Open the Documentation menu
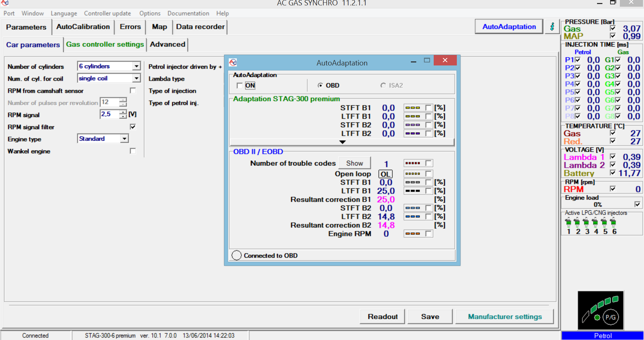The height and width of the screenshot is (340, 644). point(188,13)
